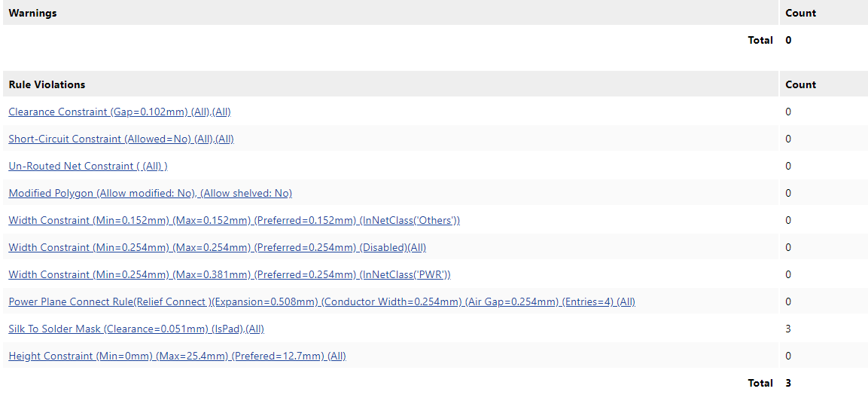Open the Silk To Solder Mask link

tap(136, 329)
